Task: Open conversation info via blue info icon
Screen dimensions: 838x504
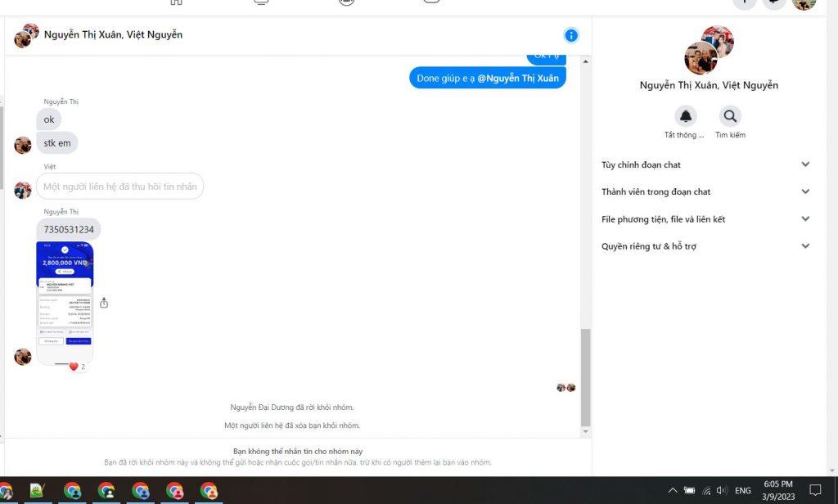Action: [x=570, y=35]
